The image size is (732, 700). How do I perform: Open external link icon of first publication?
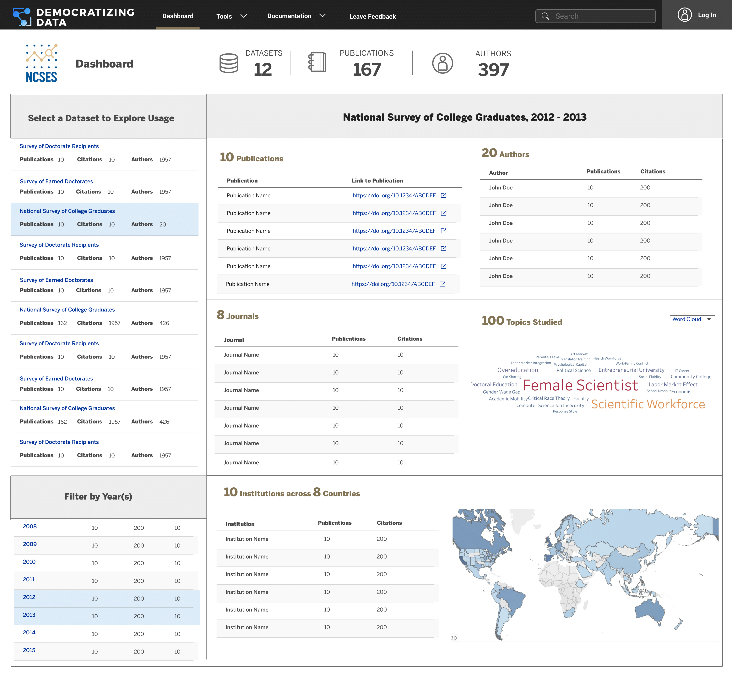[444, 195]
